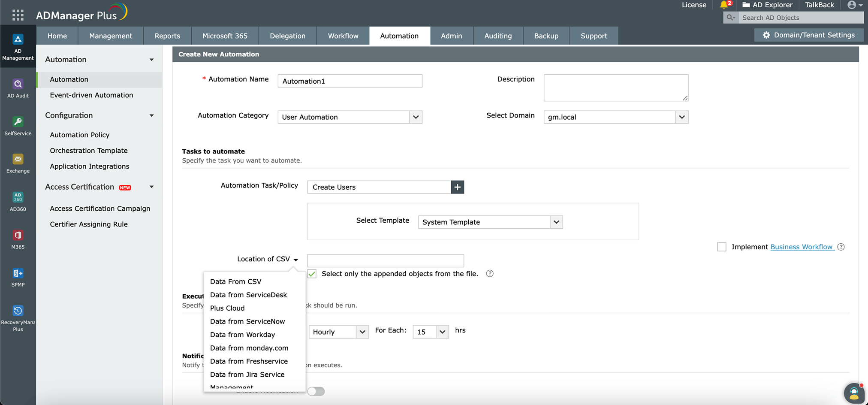Follow the Business Workflow link
Viewport: 868px width, 405px height.
[802, 247]
